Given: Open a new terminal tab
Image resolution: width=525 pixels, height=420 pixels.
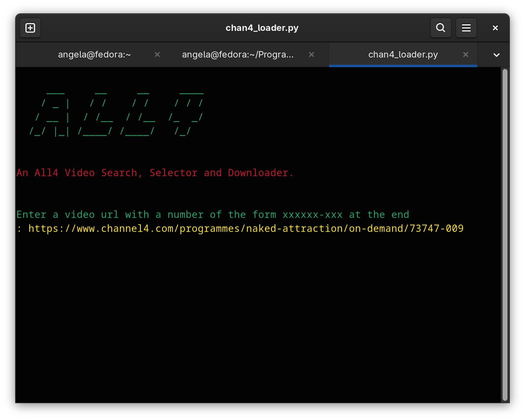Looking at the screenshot, I should pyautogui.click(x=30, y=28).
